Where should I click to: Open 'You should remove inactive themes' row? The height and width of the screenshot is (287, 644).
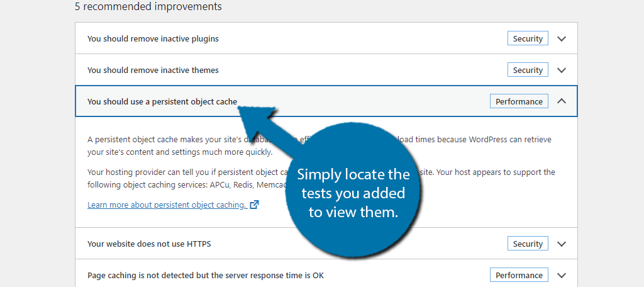click(x=326, y=70)
